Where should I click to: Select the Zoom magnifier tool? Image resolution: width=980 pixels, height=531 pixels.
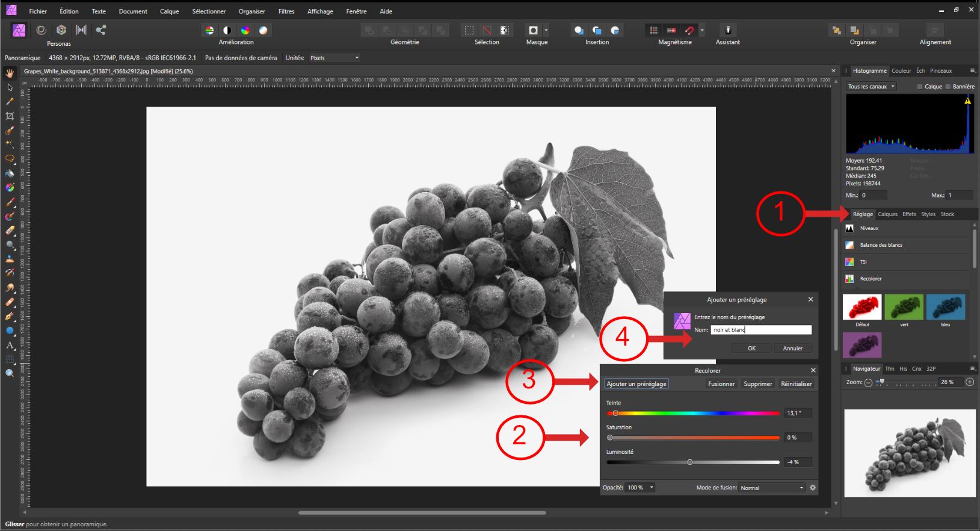[10, 373]
